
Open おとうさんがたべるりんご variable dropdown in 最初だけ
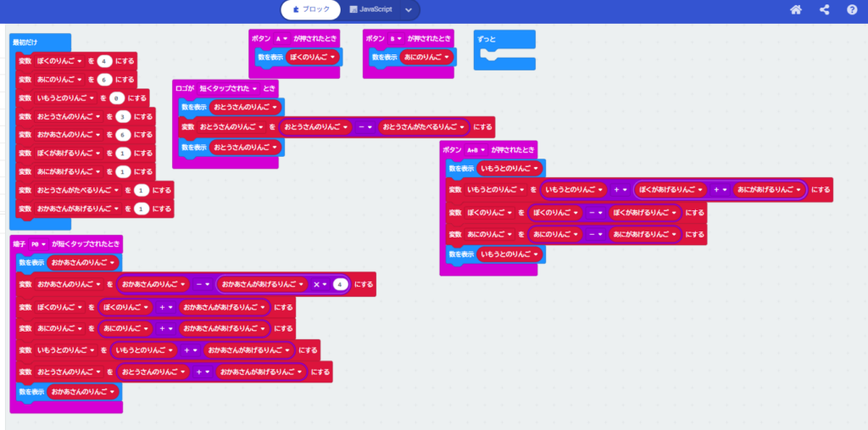point(77,190)
